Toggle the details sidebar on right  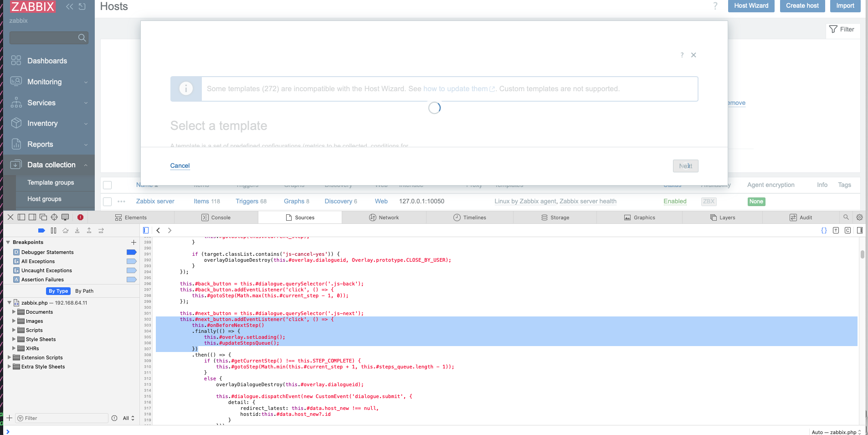click(x=860, y=230)
